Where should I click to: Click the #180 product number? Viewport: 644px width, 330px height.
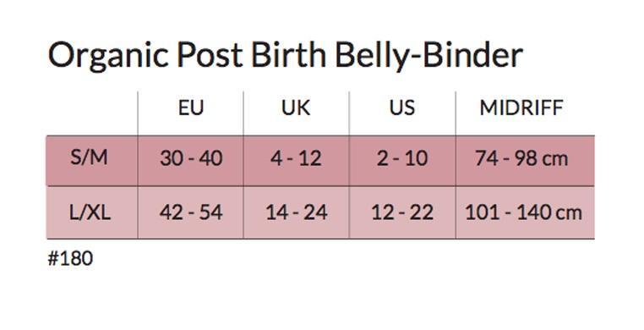pos(70,258)
